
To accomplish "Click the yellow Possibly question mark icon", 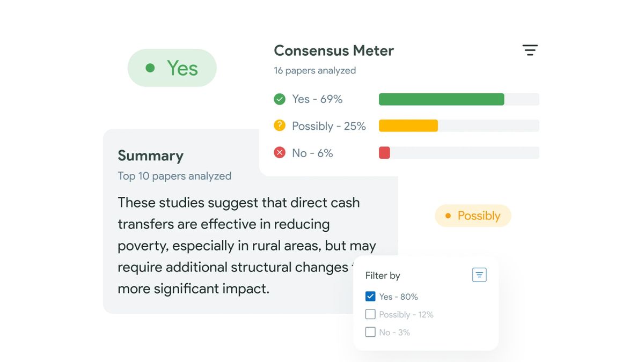I will (279, 125).
